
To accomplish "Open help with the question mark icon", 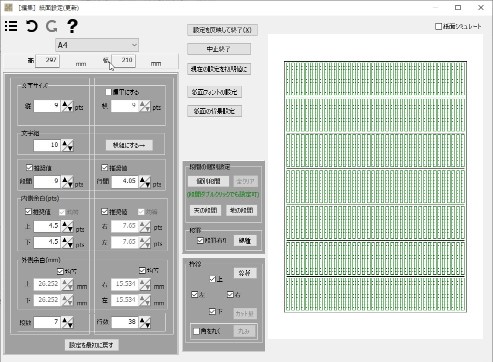I will click(x=72, y=26).
